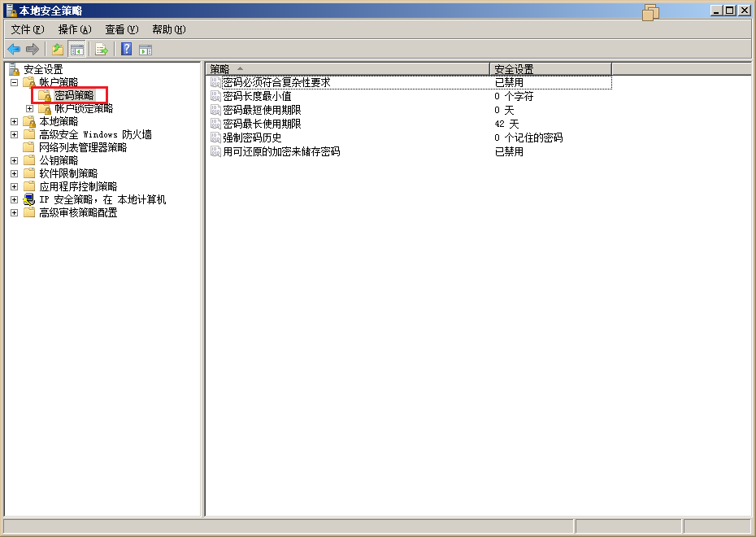The image size is (756, 537).
Task: Select the 本地策略 tree label
Action: coord(59,121)
